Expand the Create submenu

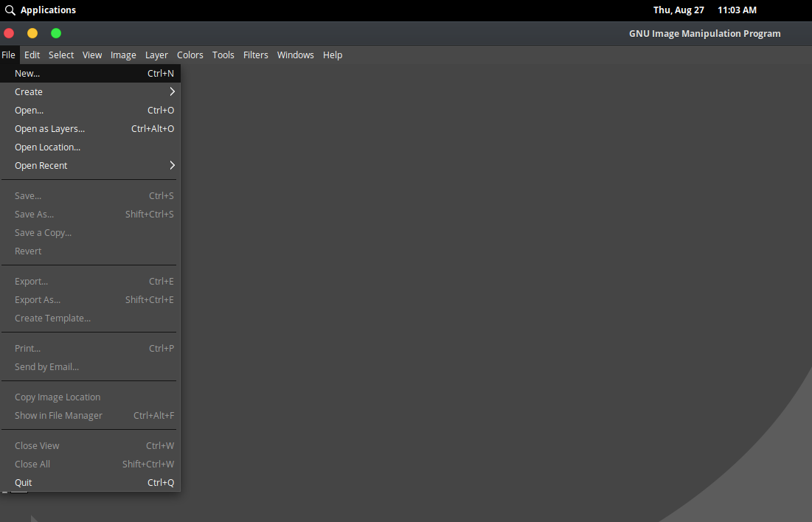point(90,91)
